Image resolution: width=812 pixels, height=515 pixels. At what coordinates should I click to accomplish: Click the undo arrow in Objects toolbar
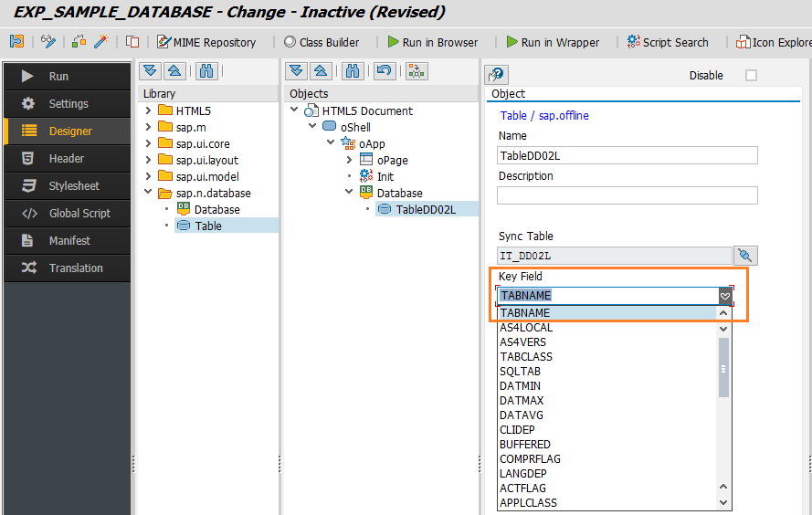pos(384,71)
